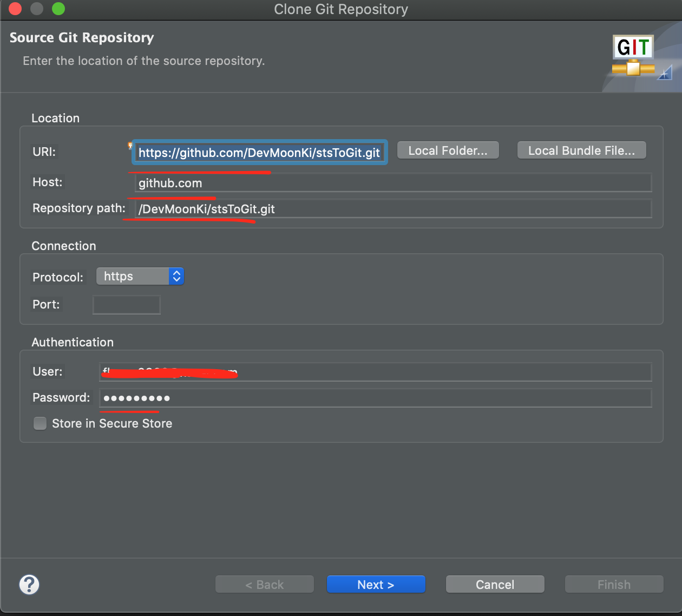
Task: Click the content assist lightbulb beside URI
Action: [130, 145]
